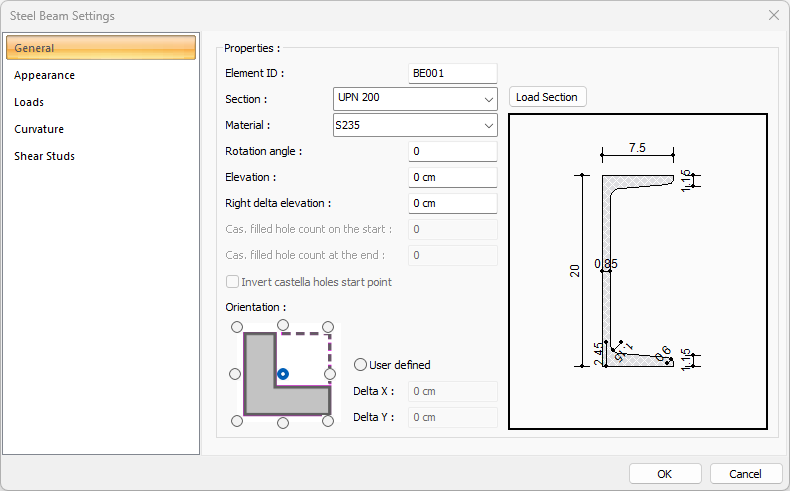Click the UPN section profile preview drawing
This screenshot has width=790, height=491.
(637, 271)
